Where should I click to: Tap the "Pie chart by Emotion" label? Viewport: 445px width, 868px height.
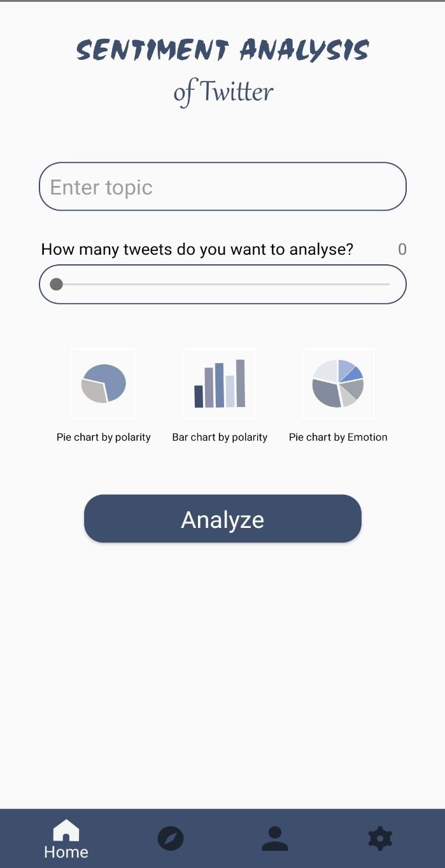(338, 437)
